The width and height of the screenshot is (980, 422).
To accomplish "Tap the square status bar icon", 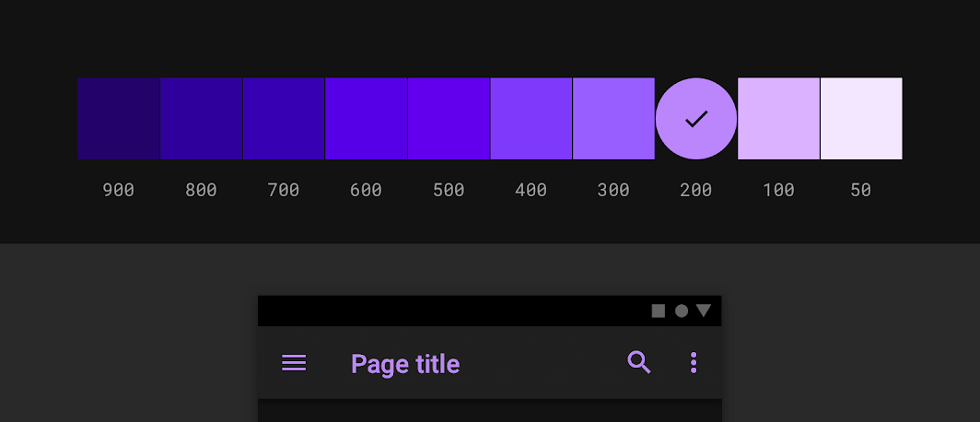I will [x=659, y=311].
